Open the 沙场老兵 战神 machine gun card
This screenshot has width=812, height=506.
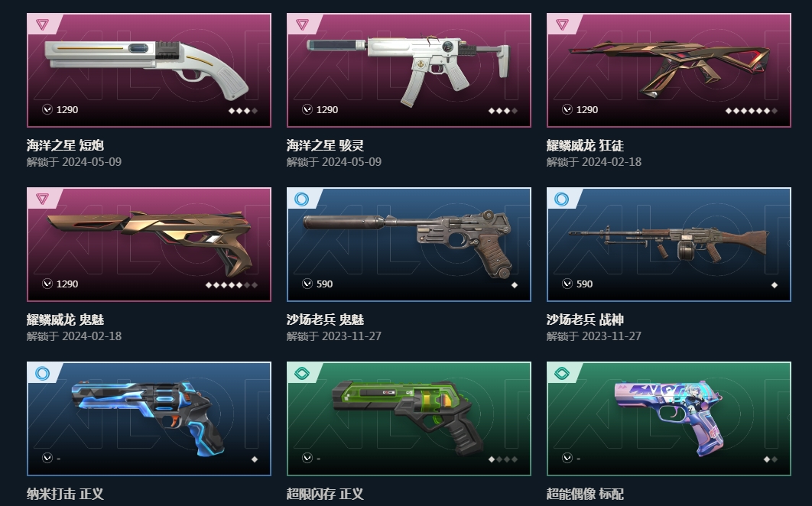pyautogui.click(x=668, y=245)
